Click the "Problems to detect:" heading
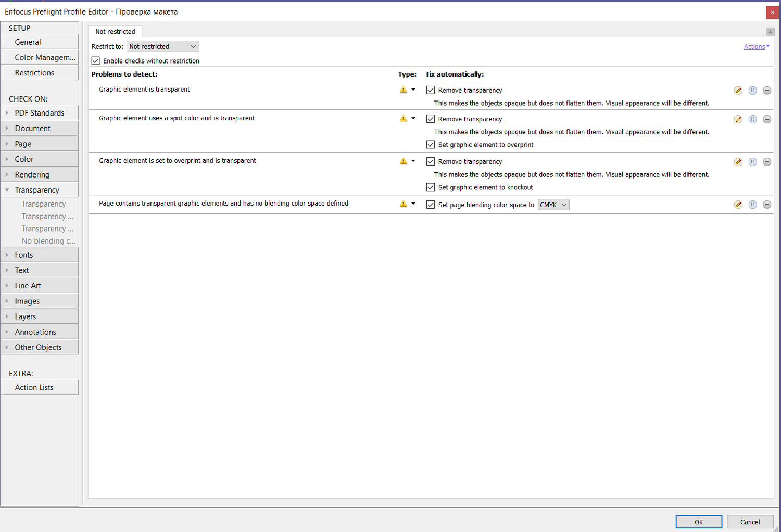781x532 pixels. [x=124, y=74]
